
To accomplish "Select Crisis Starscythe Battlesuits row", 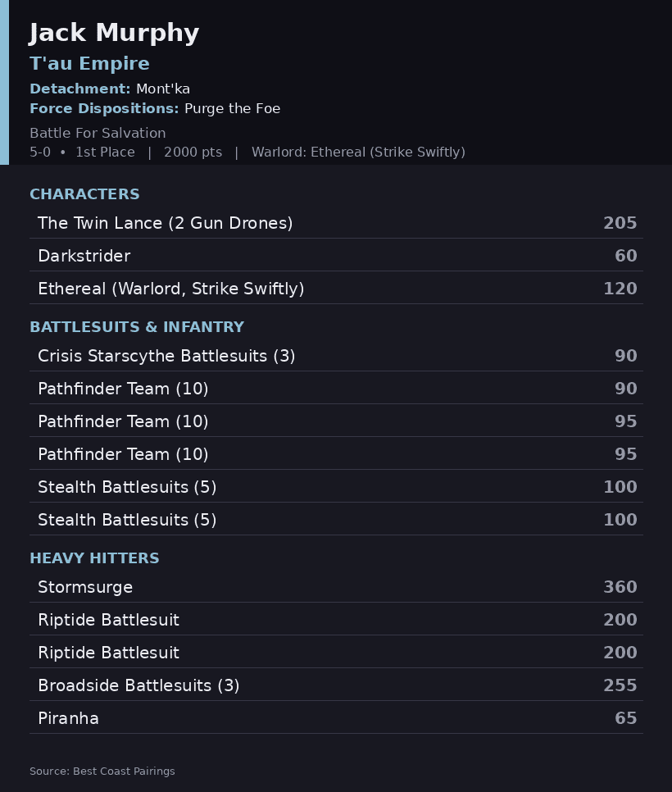I will coord(336,356).
